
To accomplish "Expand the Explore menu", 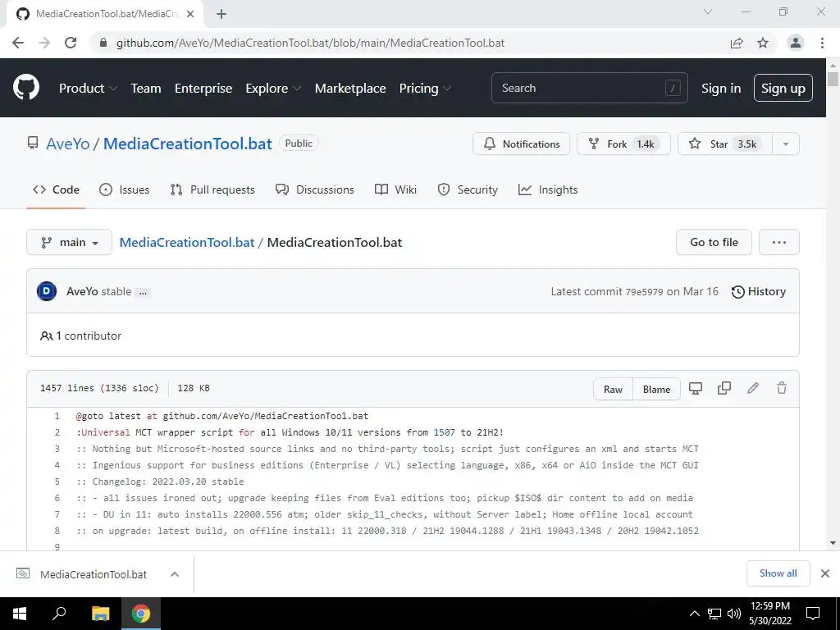I will [273, 89].
